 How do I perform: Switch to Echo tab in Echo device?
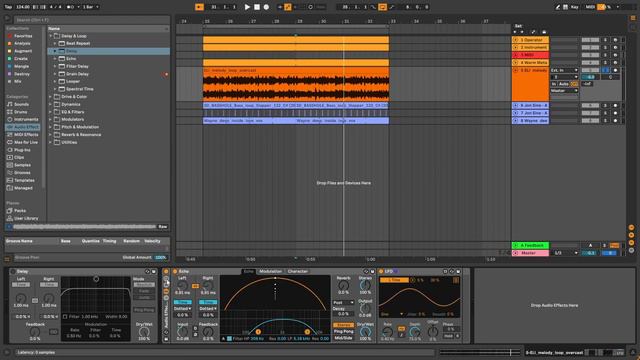pos(248,271)
